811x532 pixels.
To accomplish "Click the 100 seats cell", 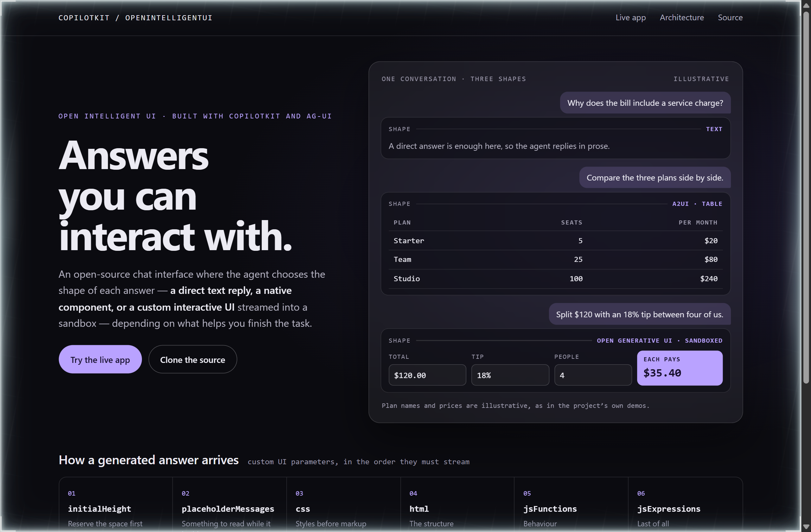I will (576, 278).
